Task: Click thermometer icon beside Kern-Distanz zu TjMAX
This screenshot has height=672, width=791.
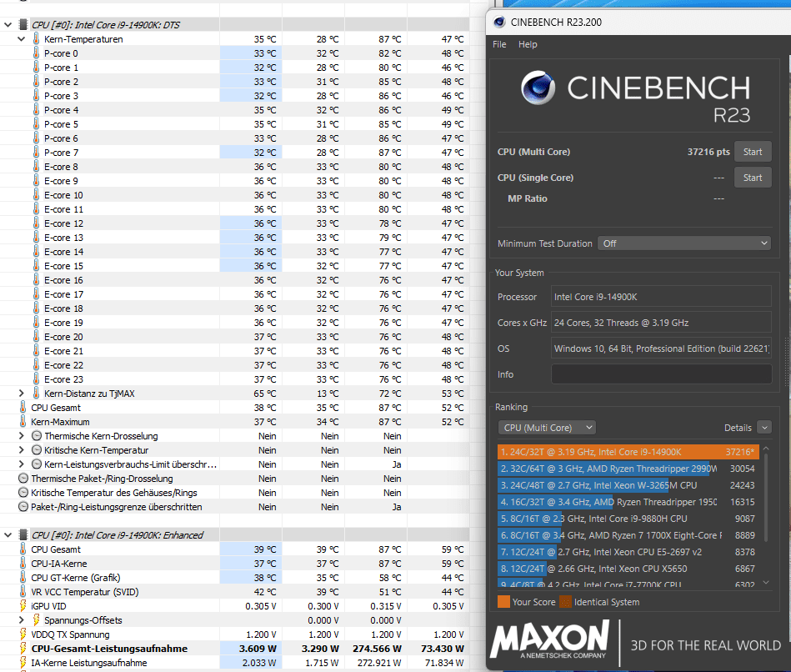Action: coord(36,394)
